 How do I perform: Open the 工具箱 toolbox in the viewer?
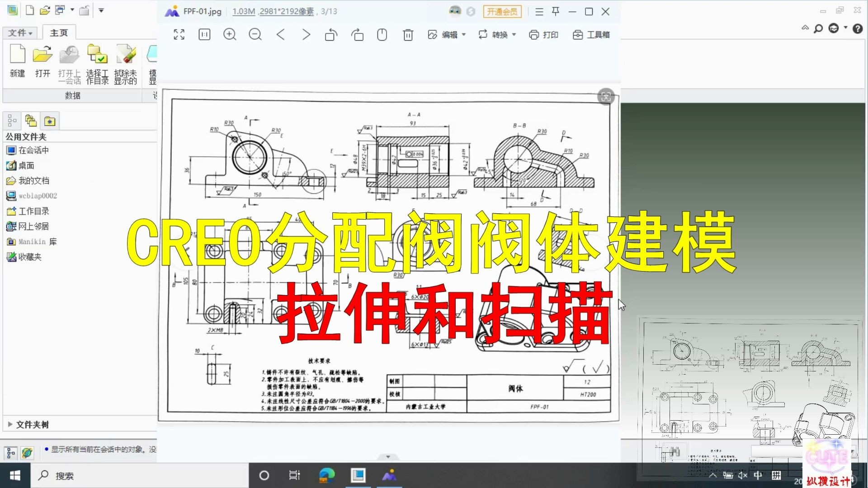tap(591, 34)
